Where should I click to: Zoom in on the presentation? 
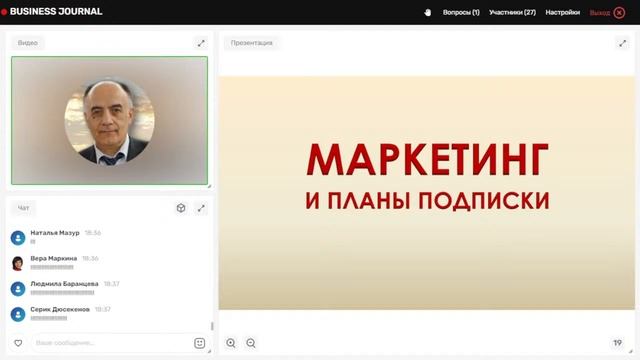point(231,343)
